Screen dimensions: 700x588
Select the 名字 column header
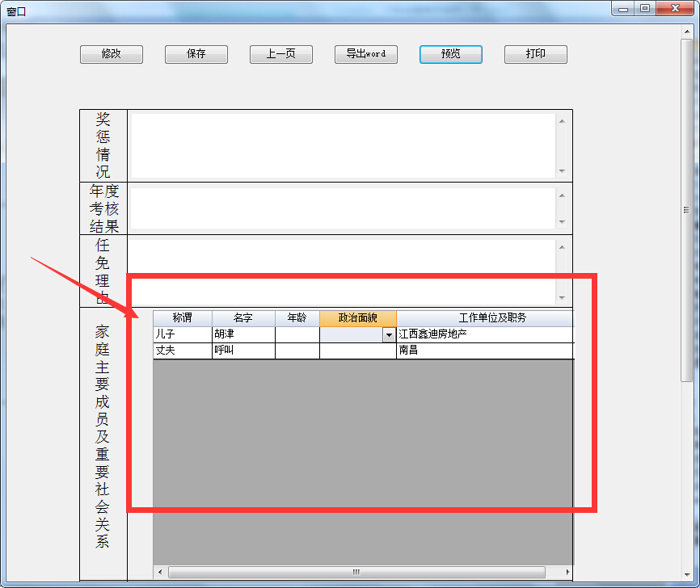coord(243,318)
